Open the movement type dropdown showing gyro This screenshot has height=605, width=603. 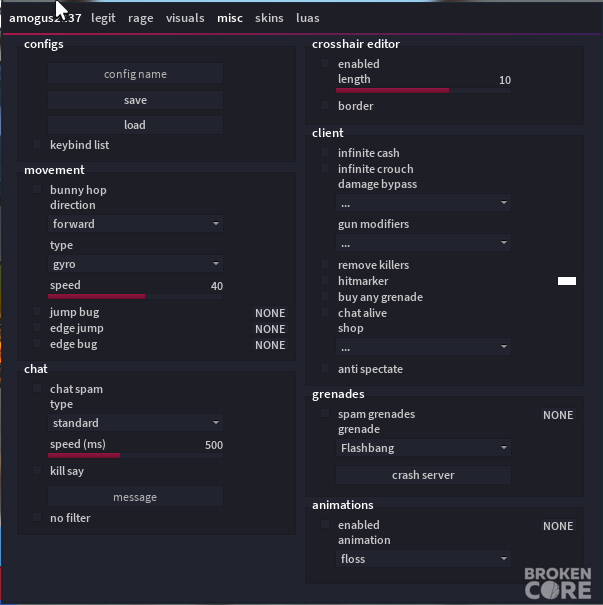[x=135, y=264]
